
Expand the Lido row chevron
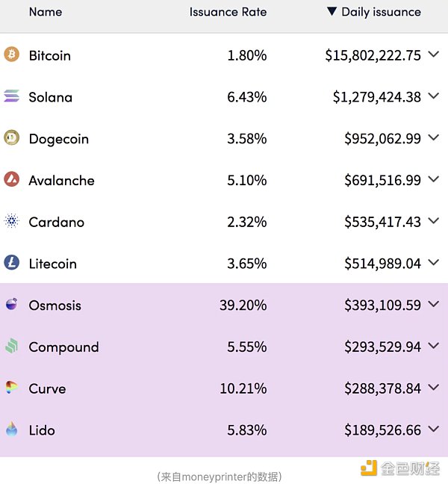(434, 429)
